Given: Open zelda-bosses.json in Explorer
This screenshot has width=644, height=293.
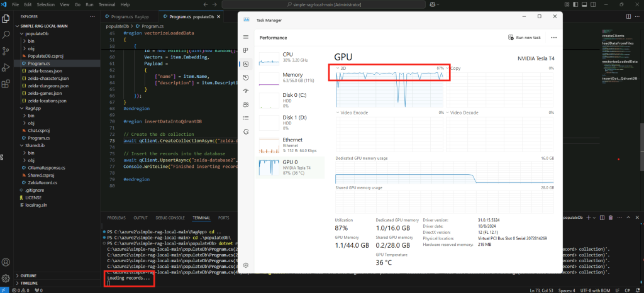Looking at the screenshot, I should 45,71.
